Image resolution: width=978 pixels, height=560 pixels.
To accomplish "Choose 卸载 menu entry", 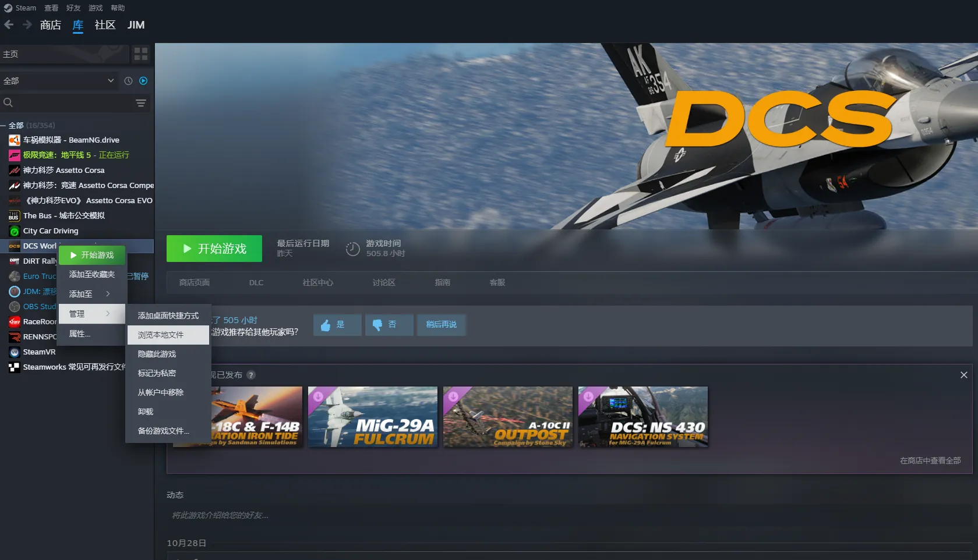I will click(x=168, y=412).
